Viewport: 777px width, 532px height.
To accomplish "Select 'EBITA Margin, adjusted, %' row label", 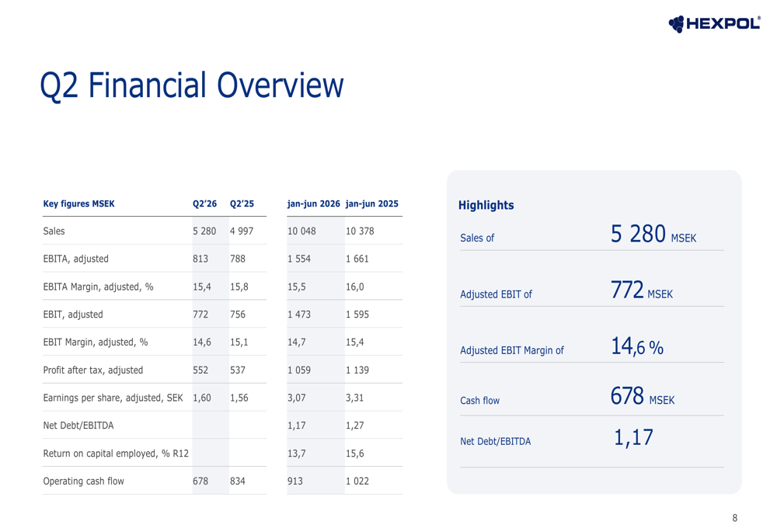I will 98,287.
